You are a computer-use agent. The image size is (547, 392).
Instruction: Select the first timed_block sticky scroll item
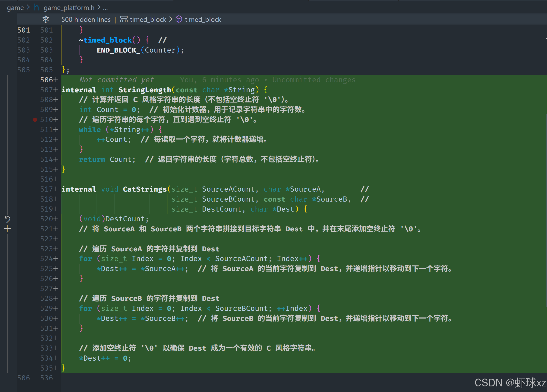tap(148, 19)
